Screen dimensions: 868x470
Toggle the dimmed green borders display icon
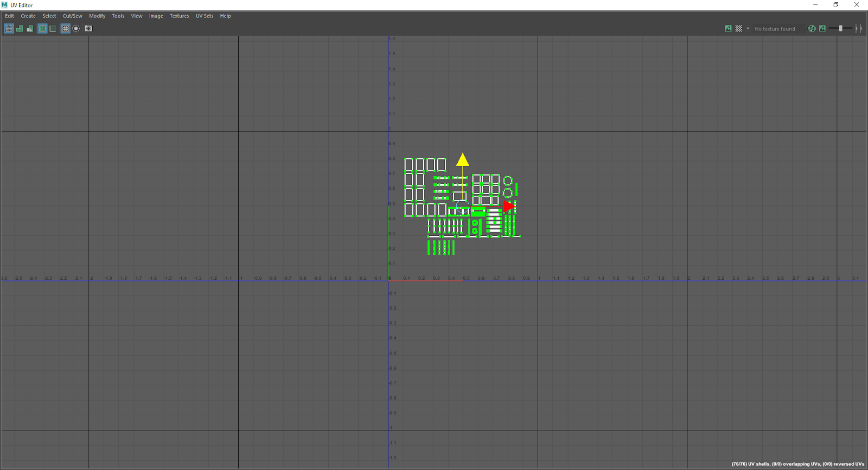[53, 29]
